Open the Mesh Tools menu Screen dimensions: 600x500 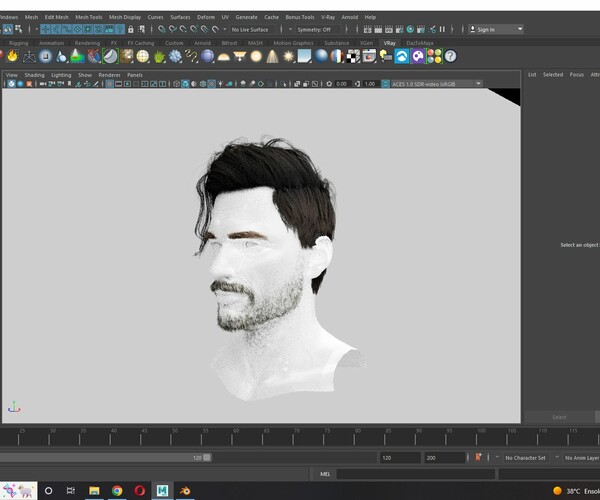(89, 17)
